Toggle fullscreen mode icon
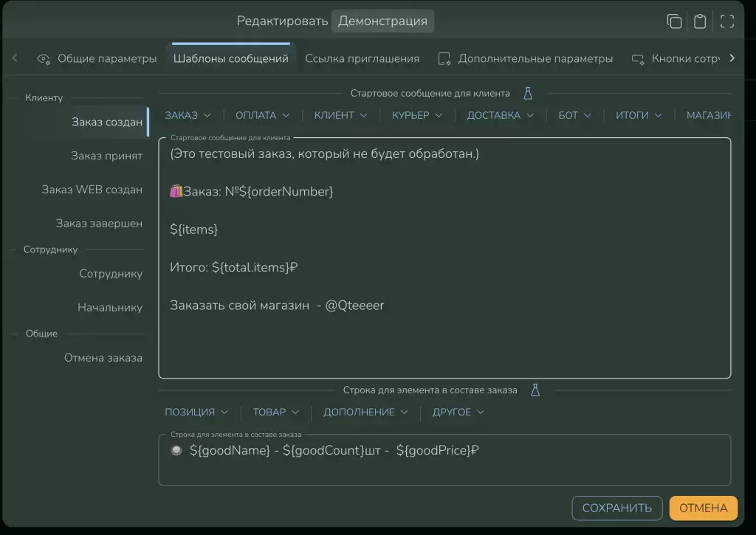 tap(727, 21)
